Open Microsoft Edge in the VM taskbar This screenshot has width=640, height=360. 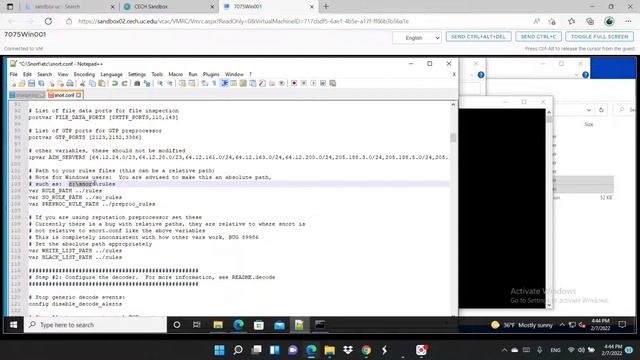pos(238,325)
